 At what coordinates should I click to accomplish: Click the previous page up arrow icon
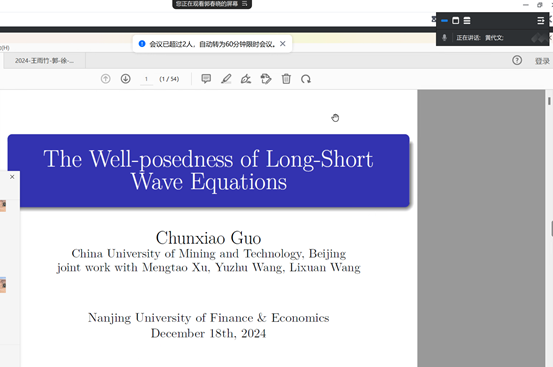(x=105, y=79)
